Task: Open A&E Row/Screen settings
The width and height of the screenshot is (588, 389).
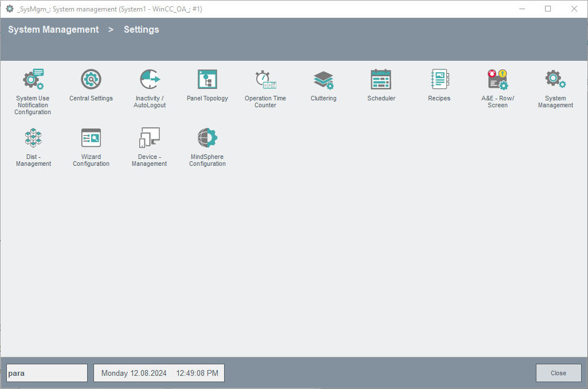Action: [x=497, y=80]
